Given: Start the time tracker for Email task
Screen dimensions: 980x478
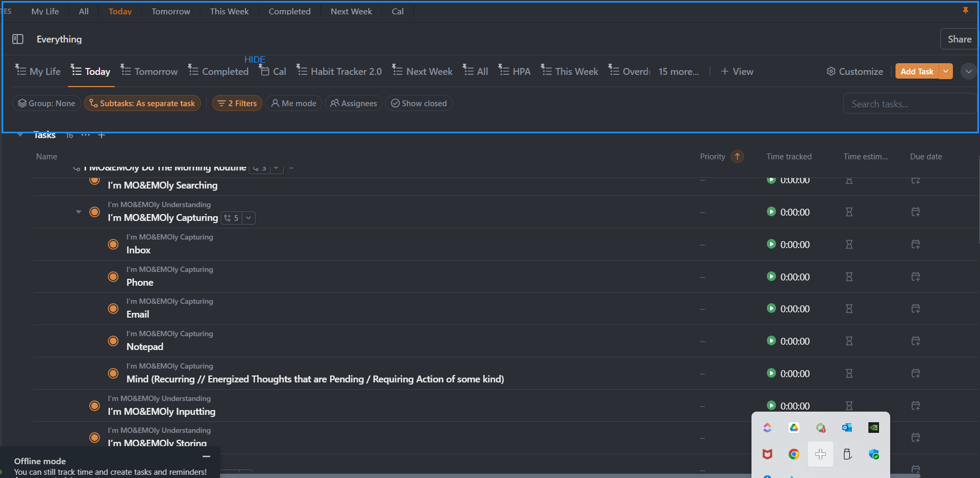Looking at the screenshot, I should coord(771,308).
